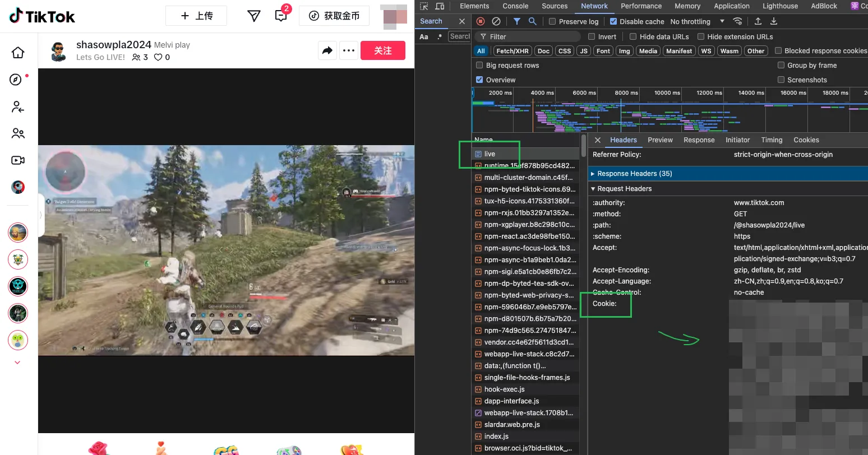Viewport: 868px width, 455px height.
Task: Stop recording network log
Action: point(481,21)
